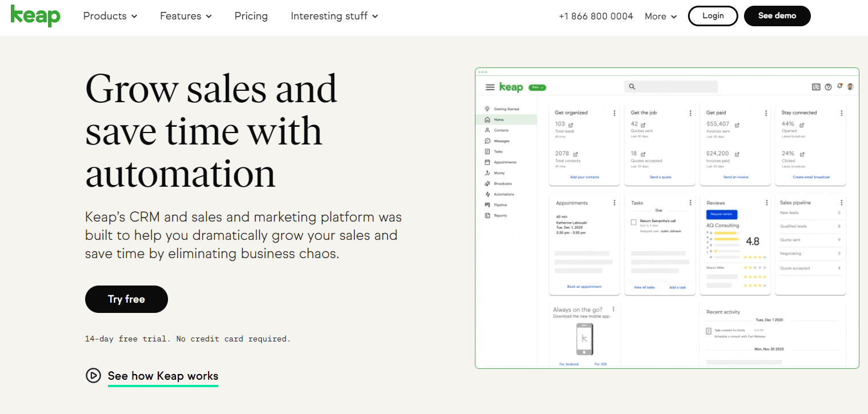
Task: Expand the Features dropdown menu
Action: coord(186,16)
